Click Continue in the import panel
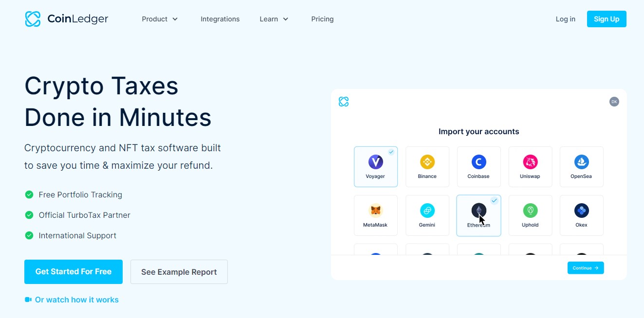 click(586, 268)
